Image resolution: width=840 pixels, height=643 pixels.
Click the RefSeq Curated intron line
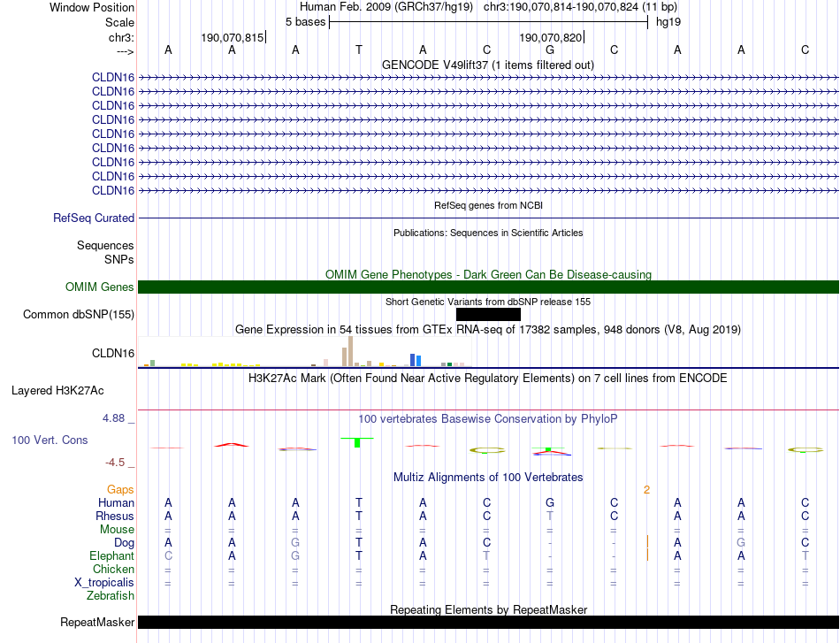(488, 218)
